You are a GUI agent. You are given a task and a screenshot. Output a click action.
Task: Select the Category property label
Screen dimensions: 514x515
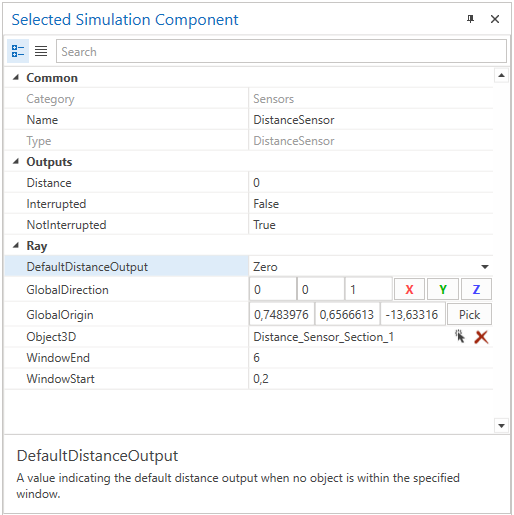coord(50,99)
